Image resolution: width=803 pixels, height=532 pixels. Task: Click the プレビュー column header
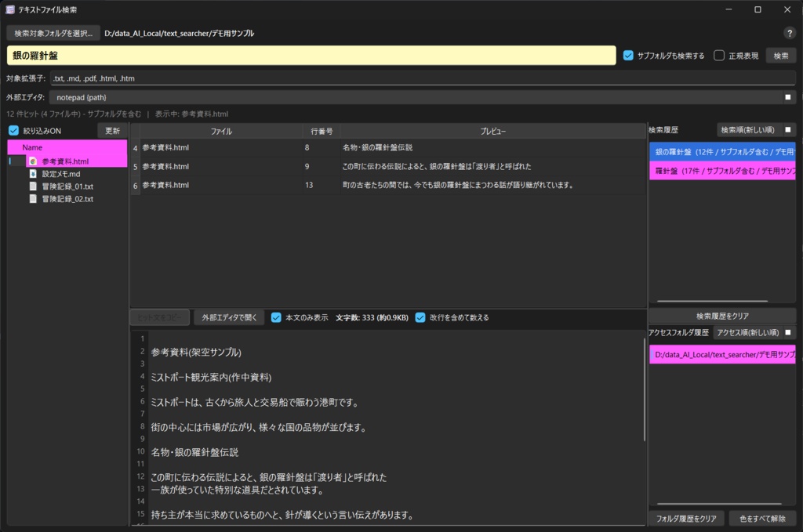492,132
